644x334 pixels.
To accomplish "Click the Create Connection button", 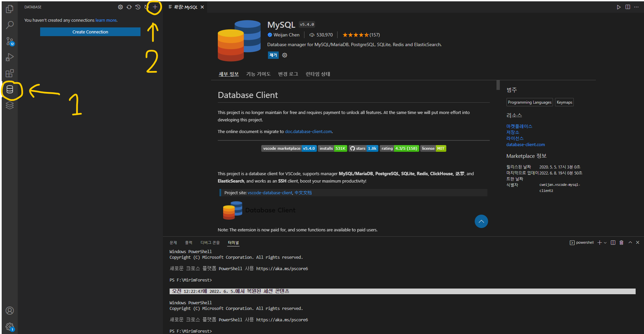I will coord(90,32).
